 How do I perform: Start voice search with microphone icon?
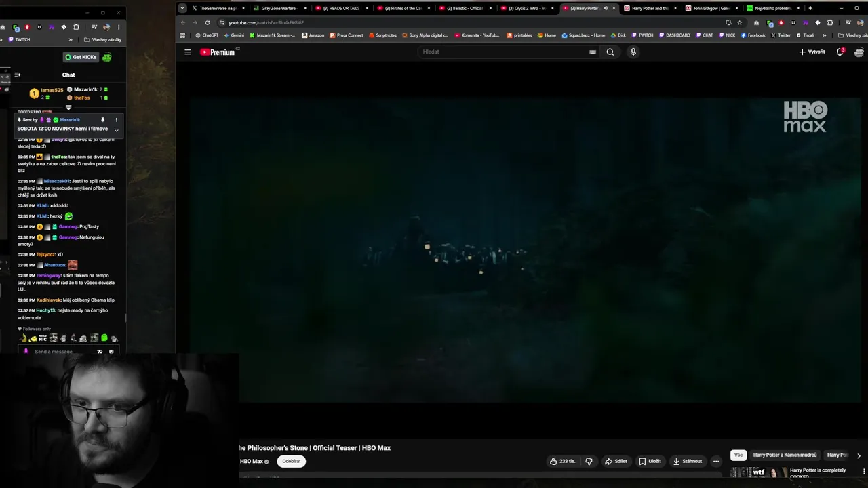click(633, 52)
